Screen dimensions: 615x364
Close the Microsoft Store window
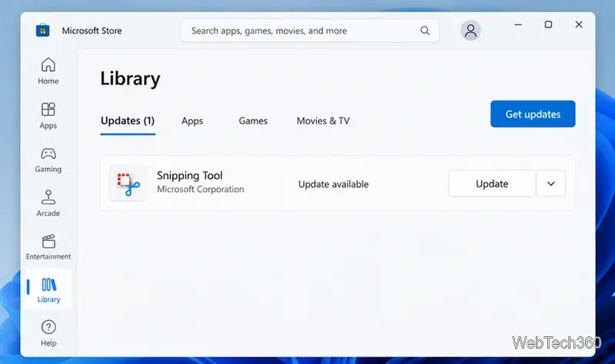(x=579, y=25)
